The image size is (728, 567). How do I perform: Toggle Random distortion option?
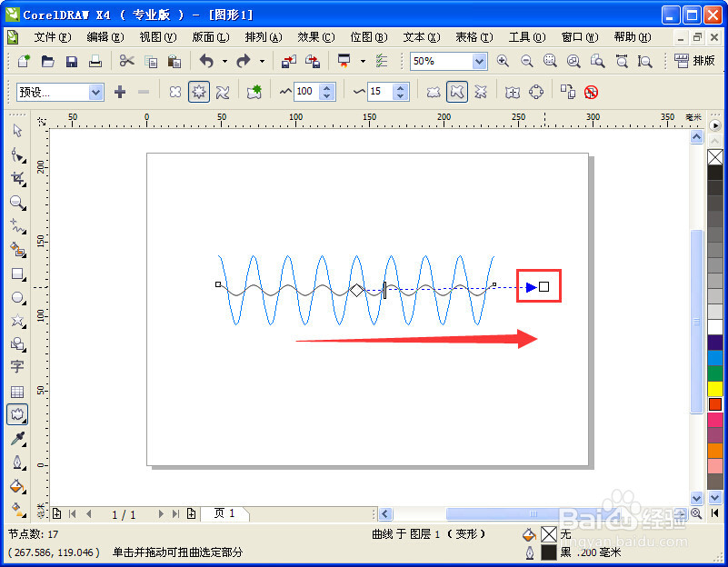(x=434, y=92)
